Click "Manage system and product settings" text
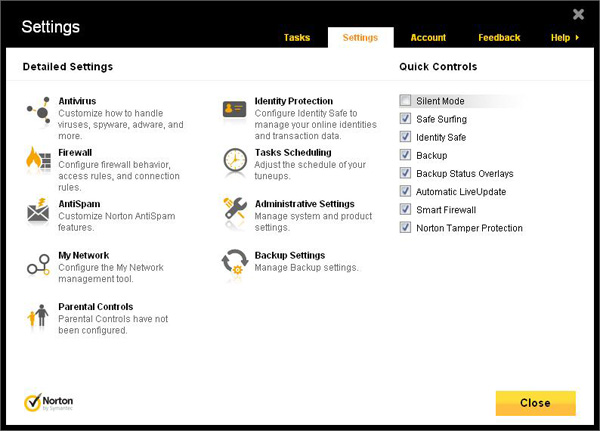Image resolution: width=600 pixels, height=431 pixels. coord(313,222)
